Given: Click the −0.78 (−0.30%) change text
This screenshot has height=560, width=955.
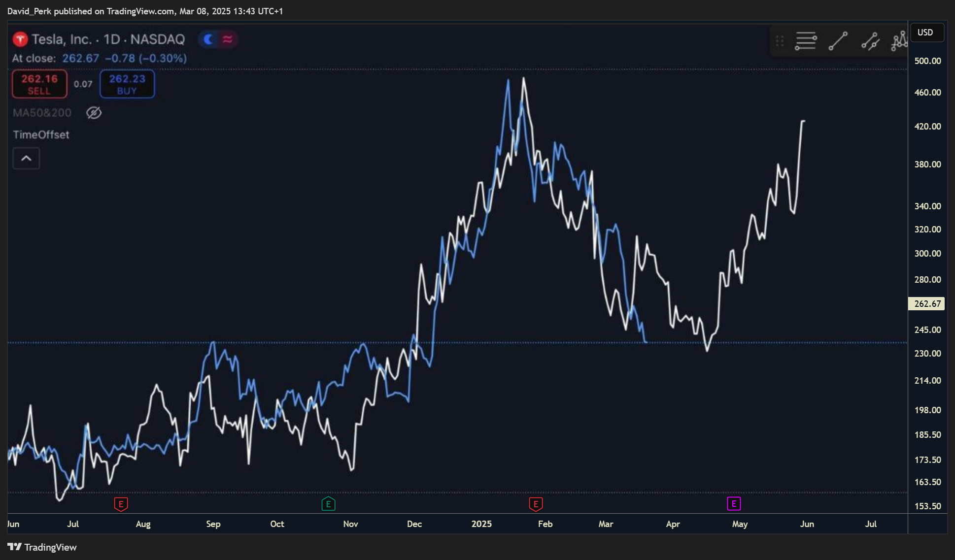Looking at the screenshot, I should 146,58.
